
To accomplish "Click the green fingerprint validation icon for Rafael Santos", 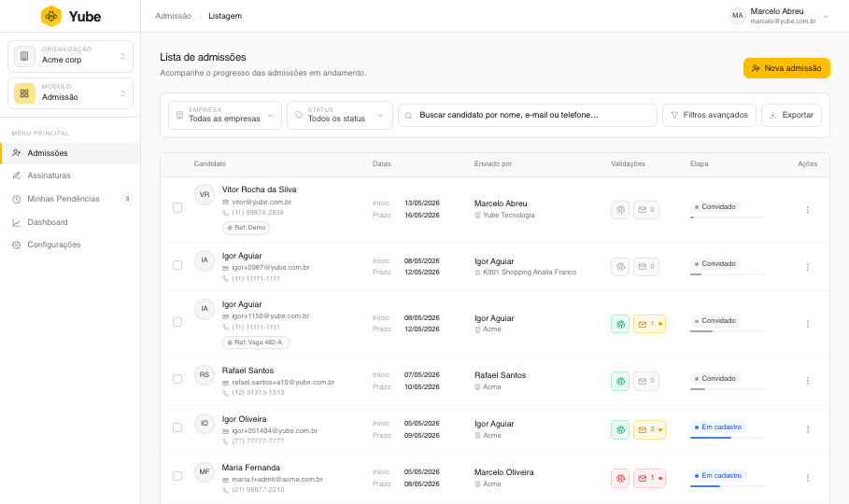I will pos(620,381).
